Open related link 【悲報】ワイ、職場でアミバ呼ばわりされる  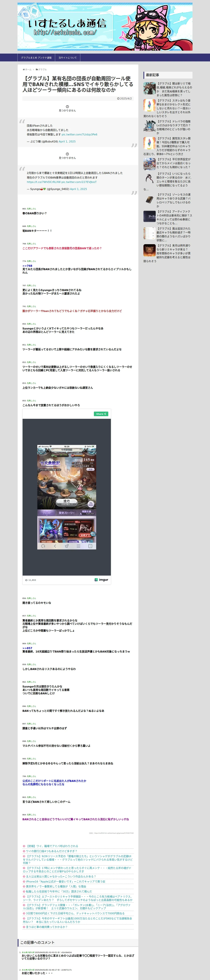click(x=52, y=846)
